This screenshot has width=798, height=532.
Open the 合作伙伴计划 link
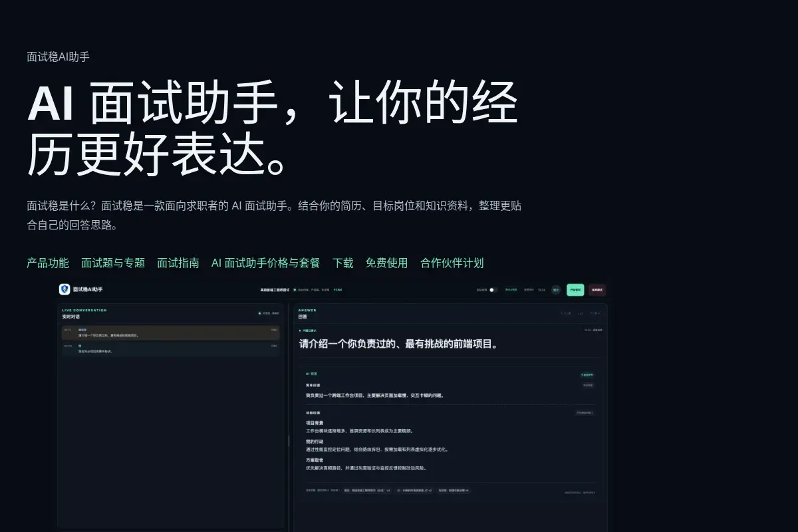[x=452, y=263]
